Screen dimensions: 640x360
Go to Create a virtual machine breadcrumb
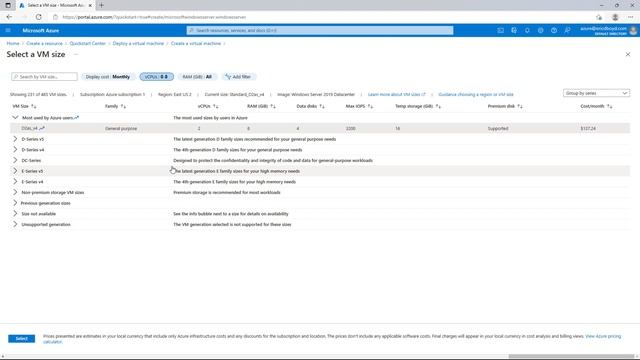(x=196, y=43)
